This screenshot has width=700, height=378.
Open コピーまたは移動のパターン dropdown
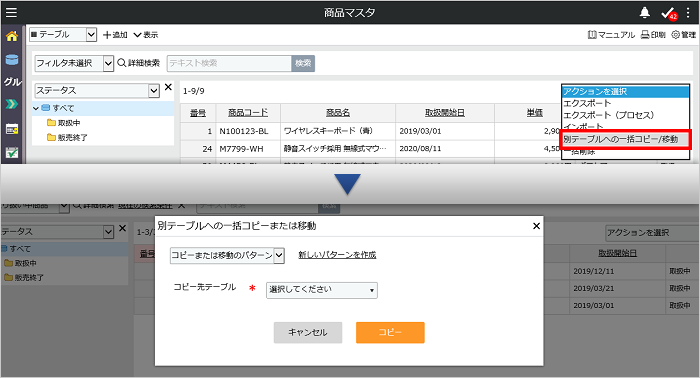point(227,256)
